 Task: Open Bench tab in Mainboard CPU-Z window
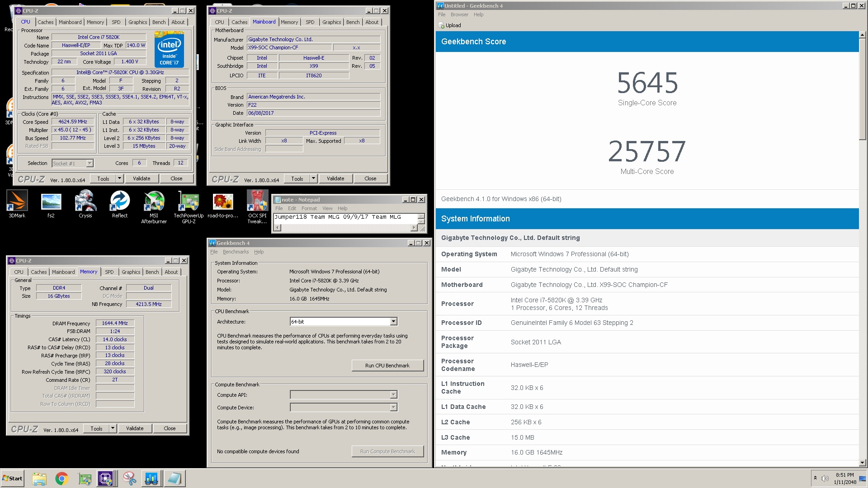[353, 22]
